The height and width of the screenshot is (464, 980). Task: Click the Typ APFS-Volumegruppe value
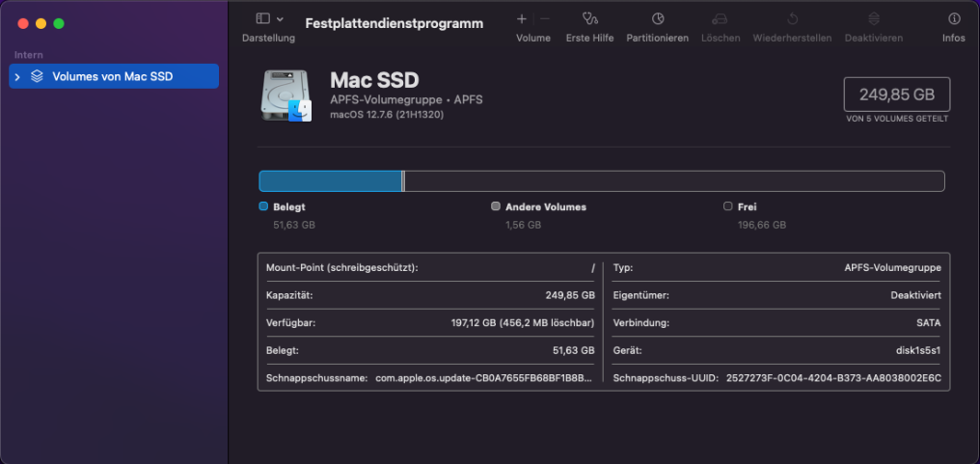pos(892,267)
